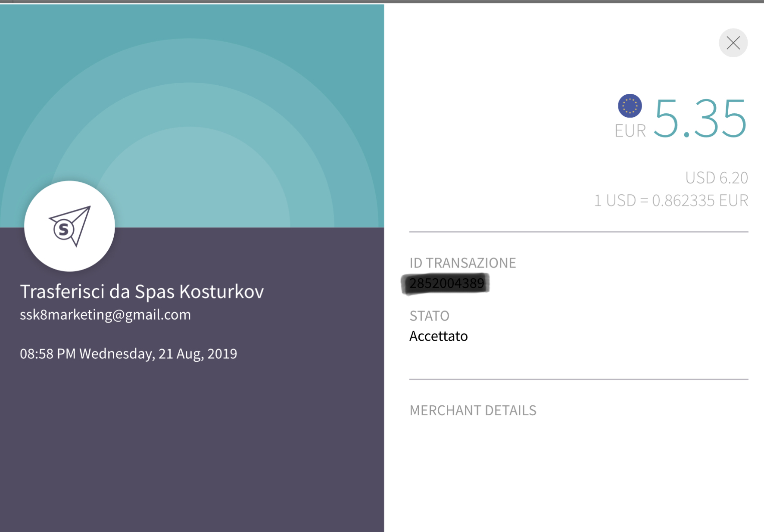This screenshot has width=764, height=532.
Task: Click the divider line above MERCHANT DETAILS
Action: [x=579, y=380]
